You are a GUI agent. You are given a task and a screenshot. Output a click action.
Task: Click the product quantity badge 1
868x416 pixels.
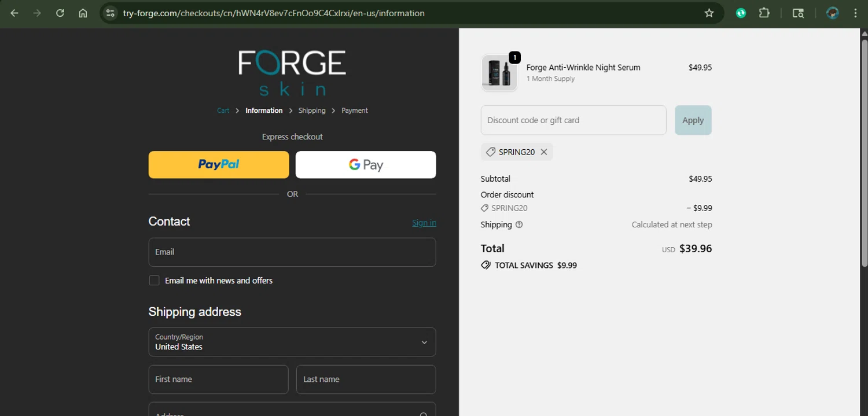(514, 57)
